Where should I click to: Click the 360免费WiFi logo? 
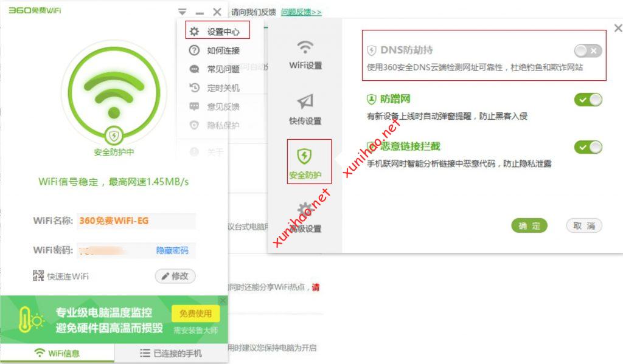tap(35, 10)
